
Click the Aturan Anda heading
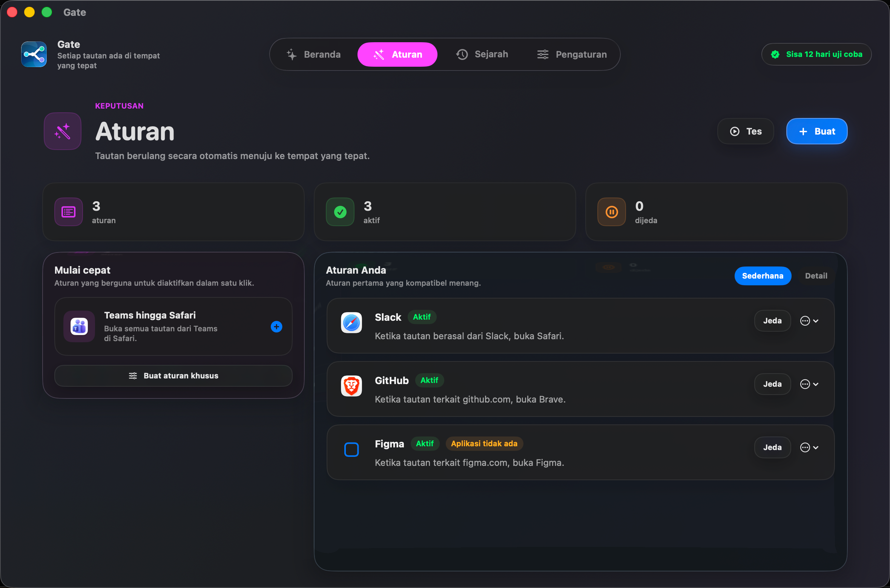[x=356, y=270]
